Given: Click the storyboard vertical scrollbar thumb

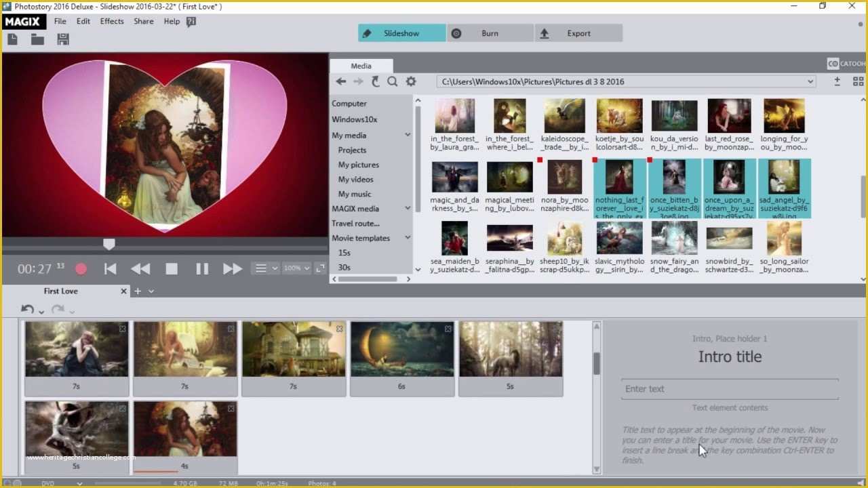Looking at the screenshot, I should click(597, 363).
